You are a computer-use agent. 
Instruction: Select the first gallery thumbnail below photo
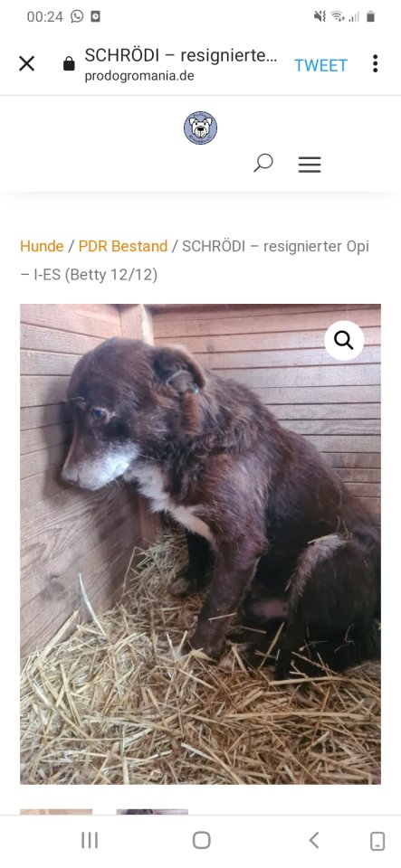point(56,812)
